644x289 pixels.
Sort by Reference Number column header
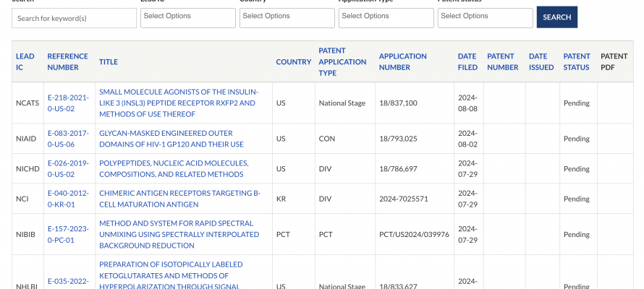67,62
